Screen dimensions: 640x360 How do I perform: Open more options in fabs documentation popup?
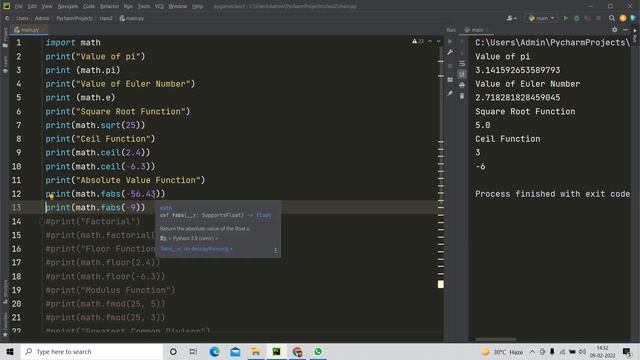coord(276,250)
